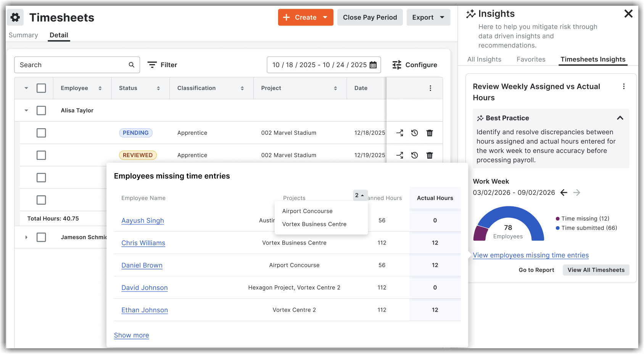This screenshot has width=644, height=354.
Task: Select Jameson Schmidt's checkbox
Action: coord(41,237)
